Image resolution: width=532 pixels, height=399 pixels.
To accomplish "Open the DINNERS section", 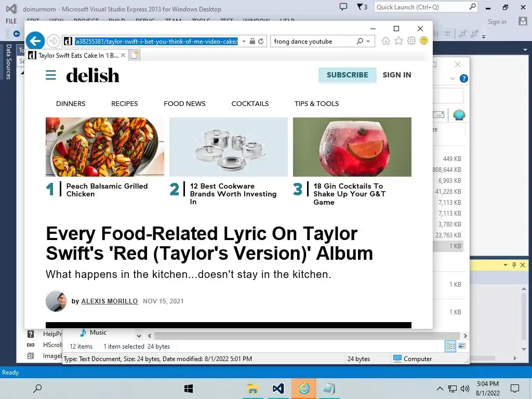I will [x=71, y=104].
